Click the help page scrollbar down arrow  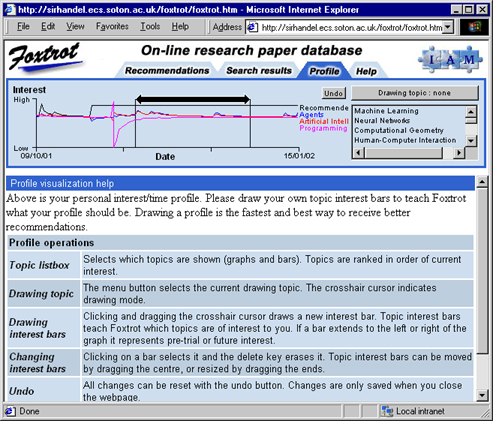click(482, 395)
